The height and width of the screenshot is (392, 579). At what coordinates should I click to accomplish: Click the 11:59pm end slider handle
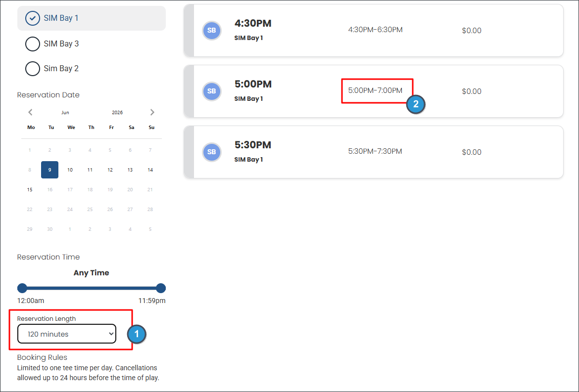point(161,288)
